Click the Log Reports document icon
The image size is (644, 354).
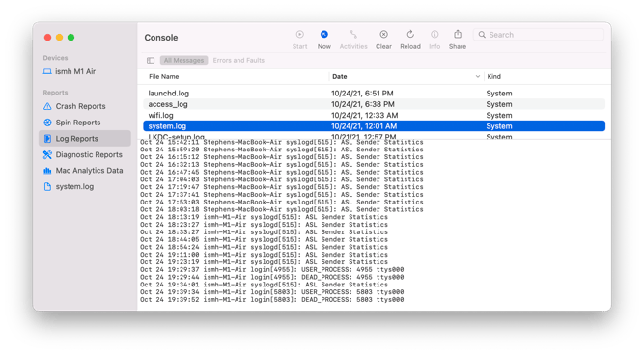(47, 139)
